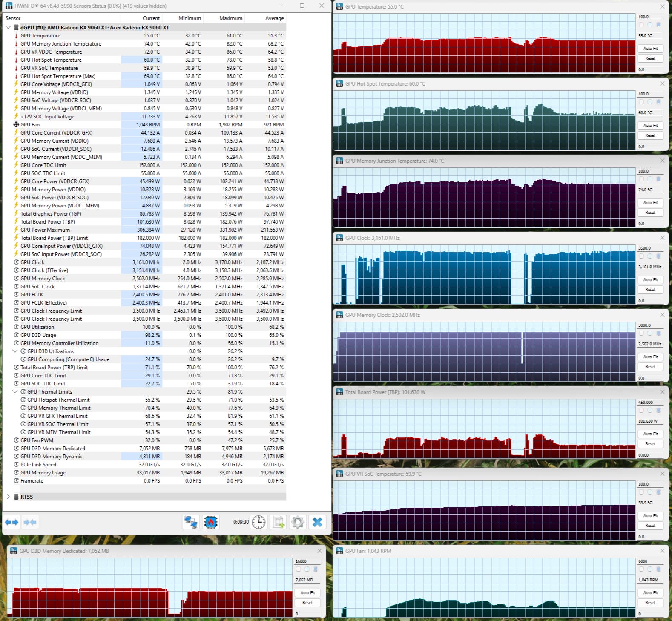
Task: Click Auto Fit in GPU Memory Junction Temperature graph
Action: coord(650,203)
